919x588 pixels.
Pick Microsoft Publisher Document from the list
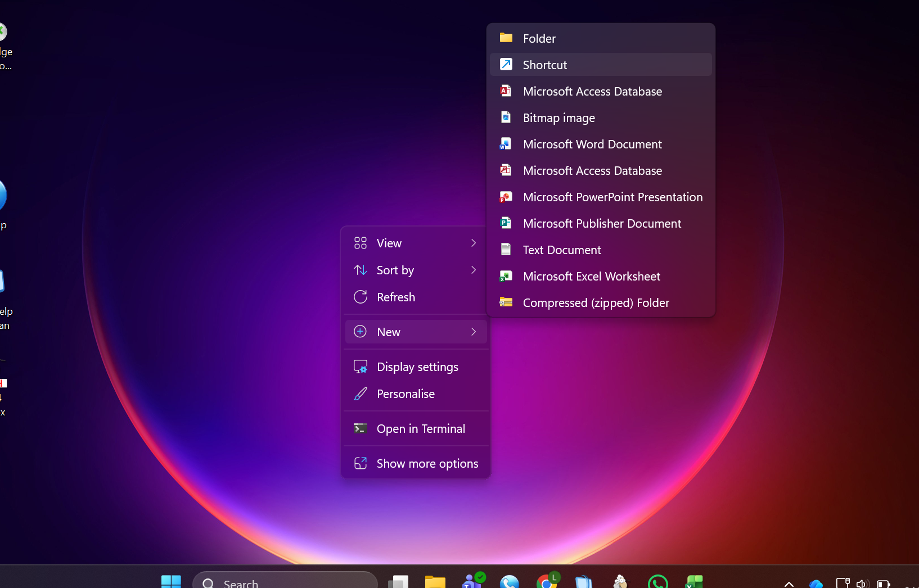(x=601, y=224)
